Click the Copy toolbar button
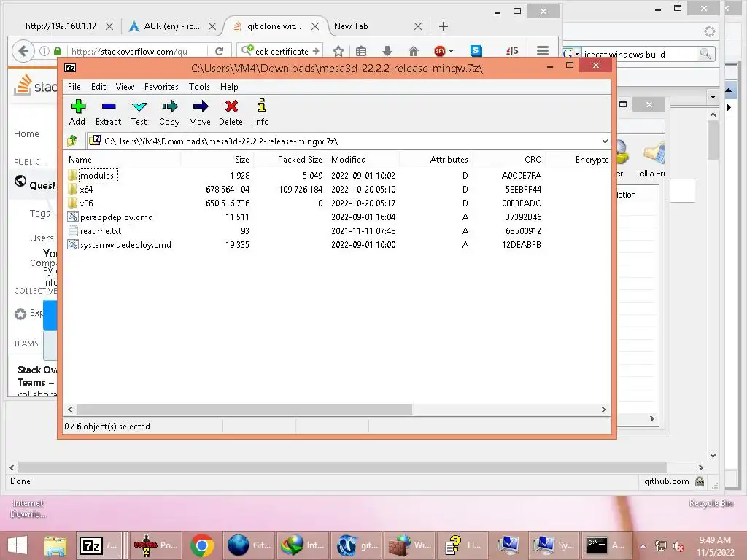This screenshot has width=747, height=560. tap(169, 113)
